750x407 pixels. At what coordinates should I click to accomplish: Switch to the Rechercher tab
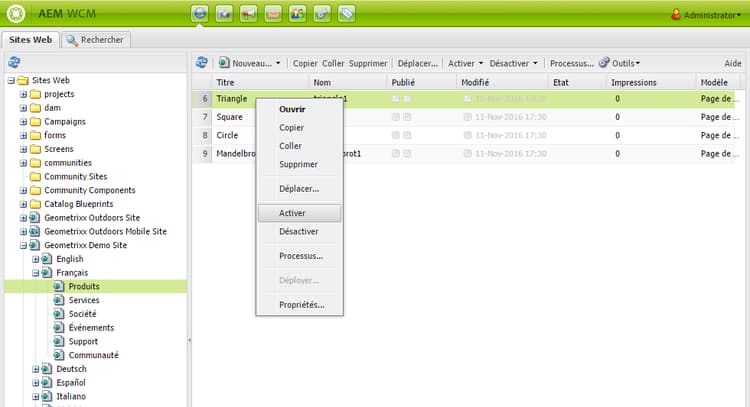tap(96, 40)
